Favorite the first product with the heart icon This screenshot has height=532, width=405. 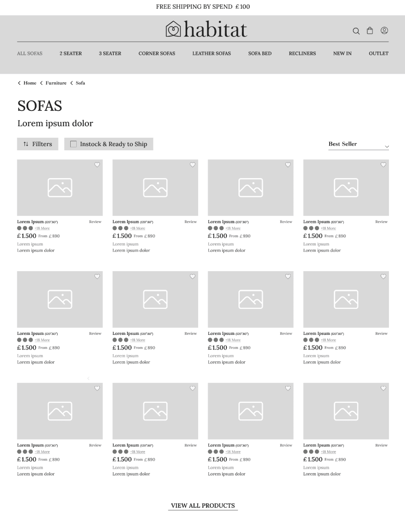pos(97,165)
